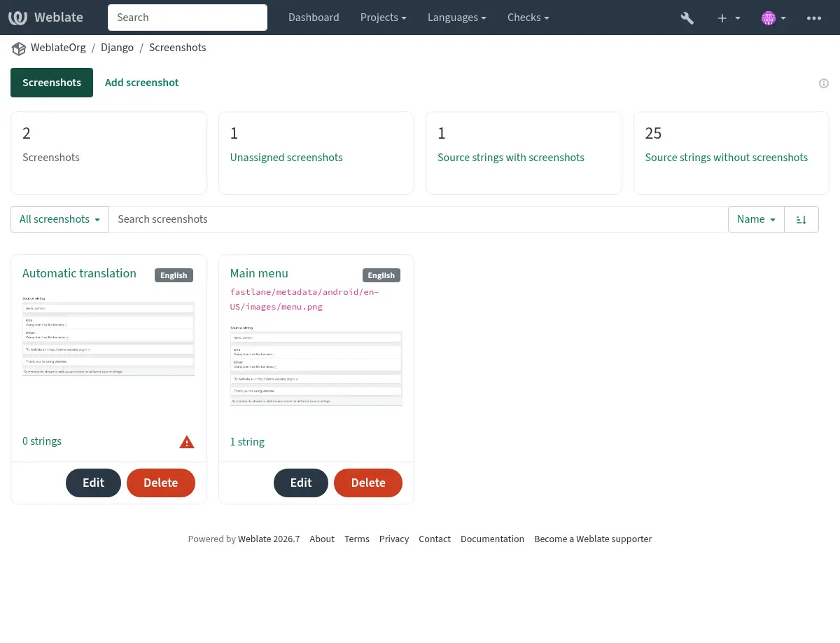Viewport: 840px width, 643px height.
Task: Open Source strings with screenshots link
Action: point(511,158)
